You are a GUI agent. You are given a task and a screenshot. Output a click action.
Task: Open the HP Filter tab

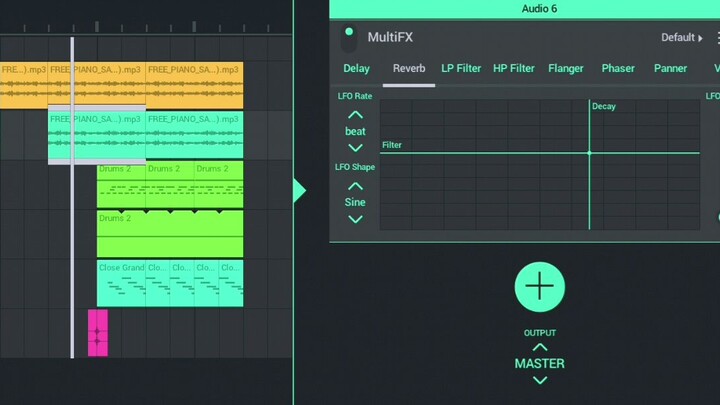514,69
